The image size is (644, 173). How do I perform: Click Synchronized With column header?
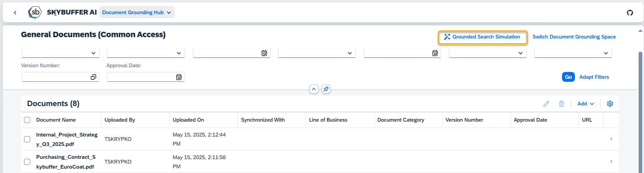click(x=263, y=120)
